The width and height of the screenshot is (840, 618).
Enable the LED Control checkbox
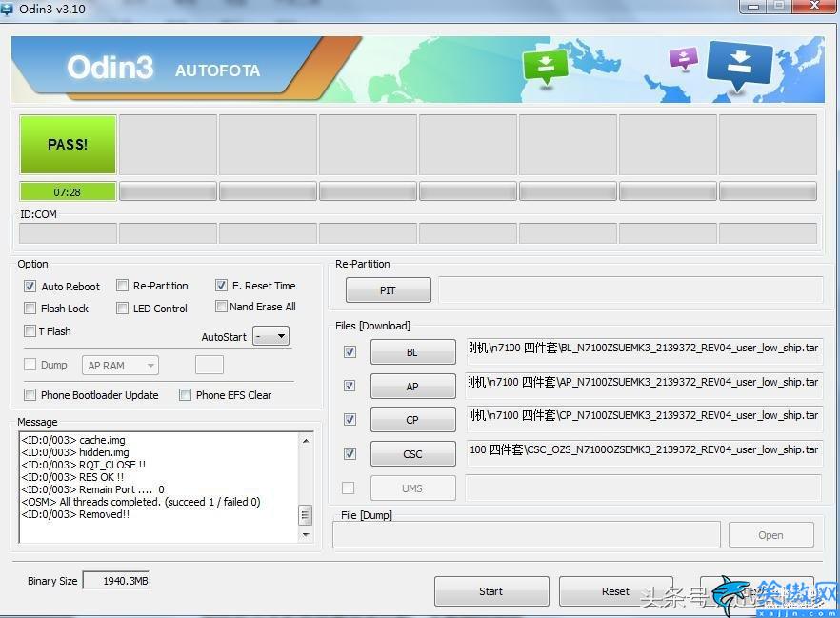(x=122, y=308)
